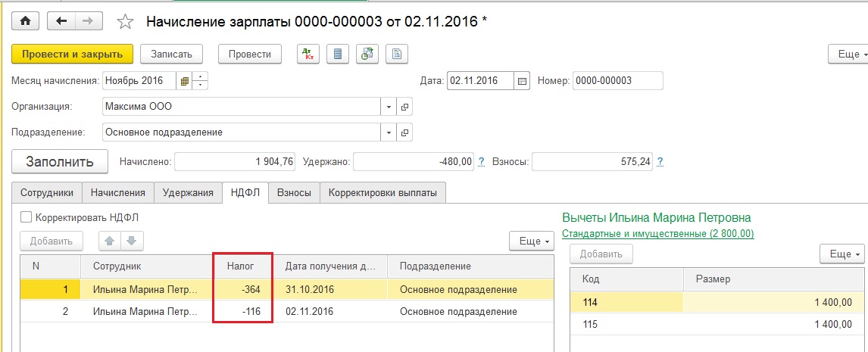Add document to favorites with star
This screenshot has height=352, width=868.
(x=126, y=22)
